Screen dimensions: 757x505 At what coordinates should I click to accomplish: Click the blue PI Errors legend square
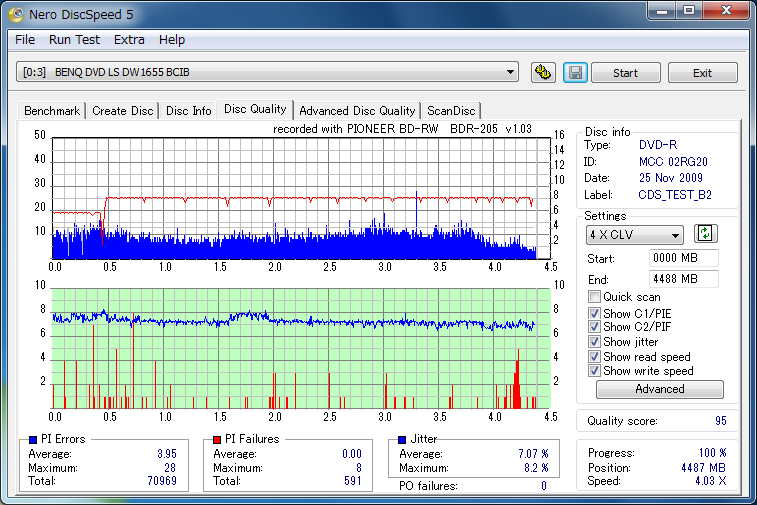click(33, 439)
